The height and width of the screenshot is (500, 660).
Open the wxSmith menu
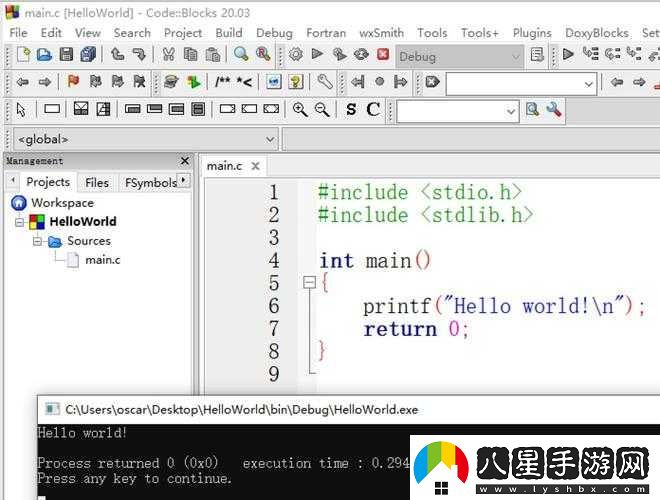click(x=381, y=33)
